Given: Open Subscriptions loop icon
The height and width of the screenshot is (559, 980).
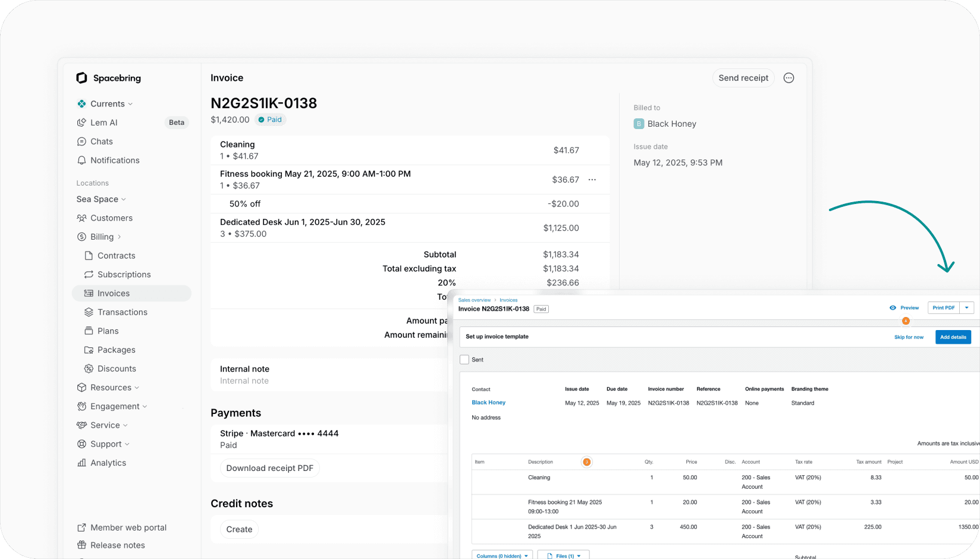Looking at the screenshot, I should tap(89, 275).
